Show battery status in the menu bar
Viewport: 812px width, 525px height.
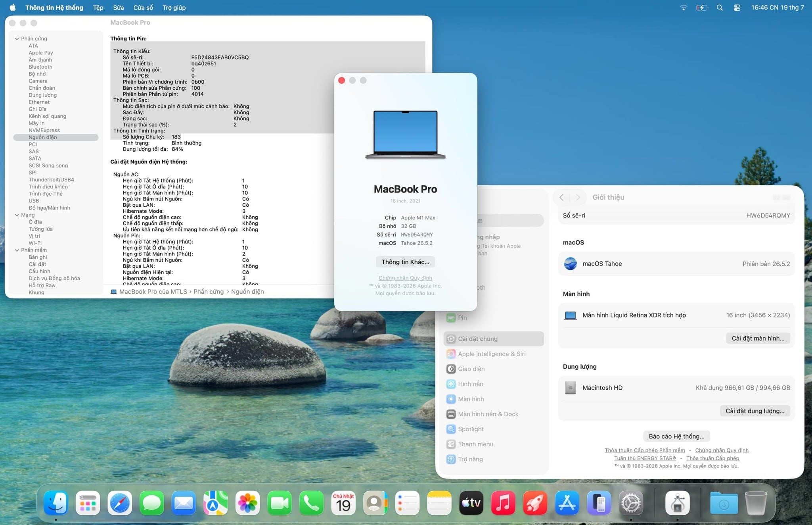[702, 8]
